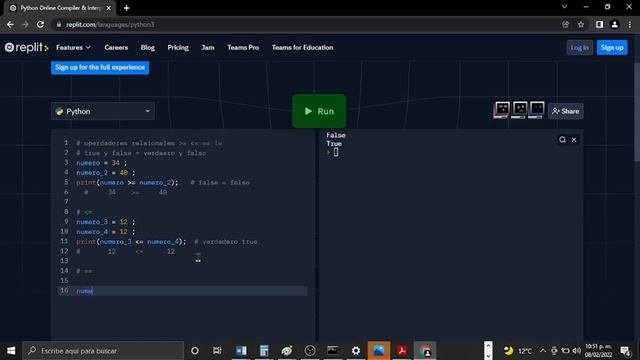Open the Windows Start menu
Screen dimensions: 640x360
[x=11, y=351]
